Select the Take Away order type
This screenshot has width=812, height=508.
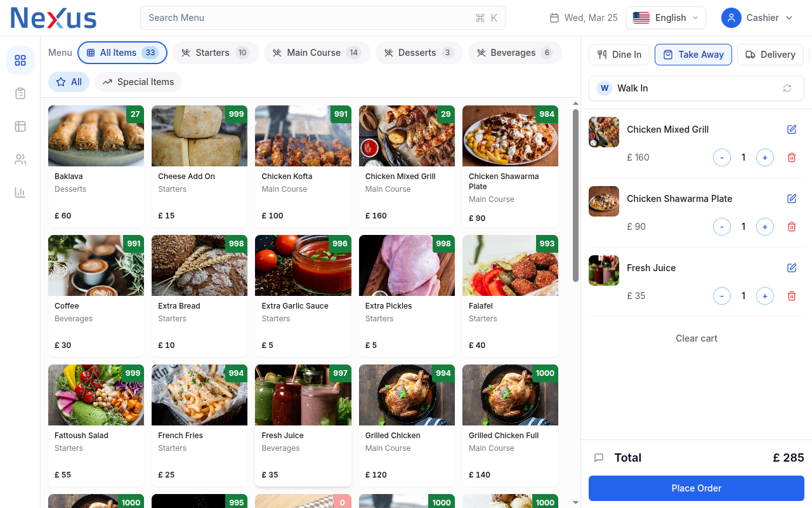693,55
